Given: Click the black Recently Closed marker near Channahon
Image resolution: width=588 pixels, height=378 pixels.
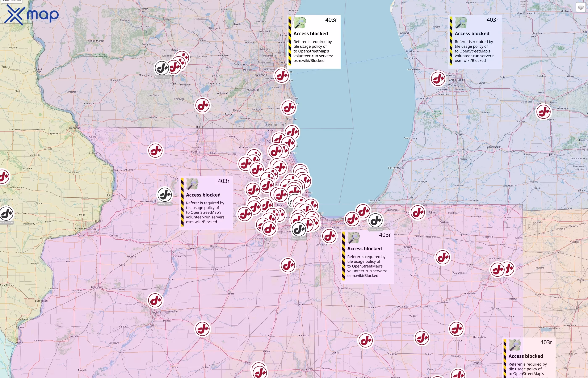Looking at the screenshot, I should [x=299, y=230].
